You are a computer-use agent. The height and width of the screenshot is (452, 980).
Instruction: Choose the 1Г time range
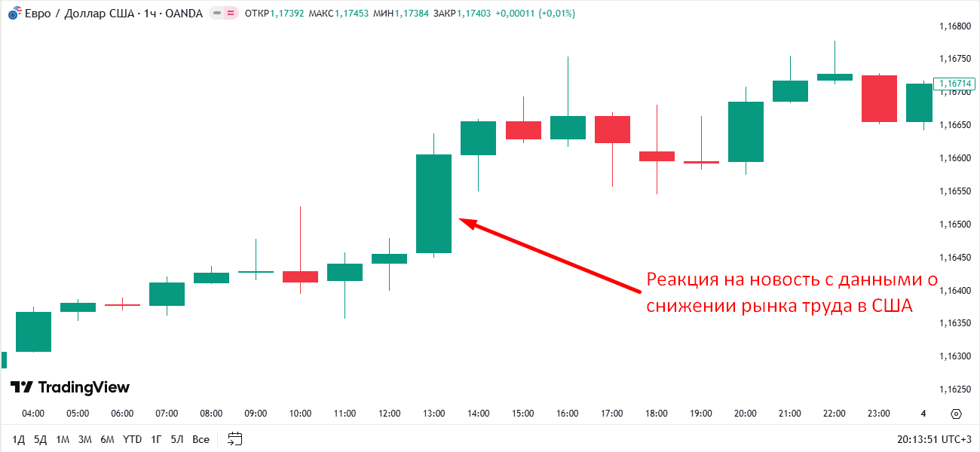(156, 439)
